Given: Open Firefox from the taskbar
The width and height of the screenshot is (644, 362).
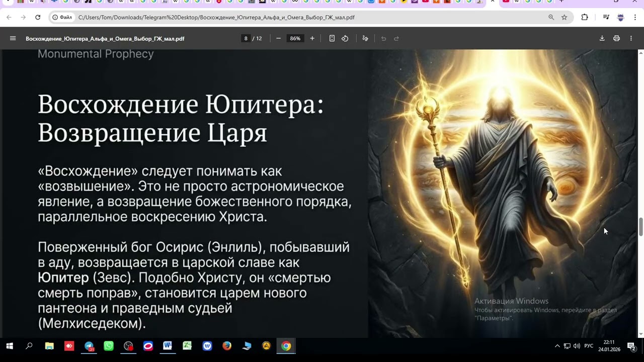Looking at the screenshot, I should click(x=227, y=346).
